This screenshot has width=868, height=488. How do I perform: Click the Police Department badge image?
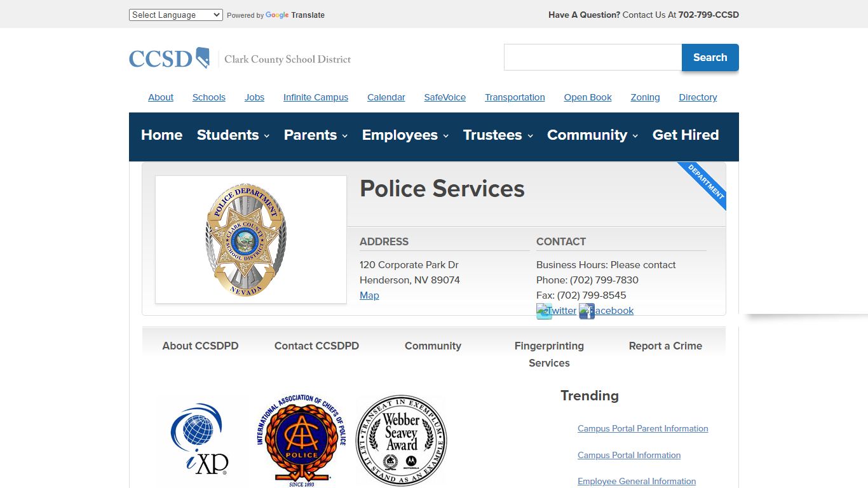coord(246,240)
